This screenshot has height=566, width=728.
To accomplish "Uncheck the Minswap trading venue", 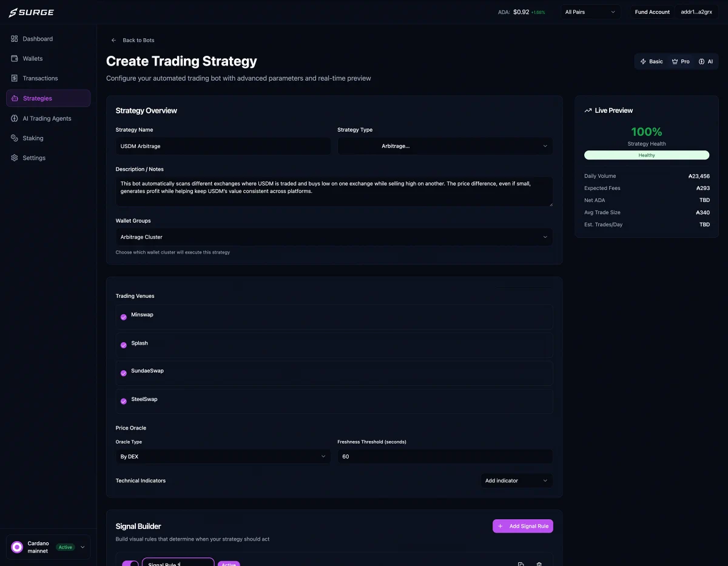I will [x=124, y=317].
